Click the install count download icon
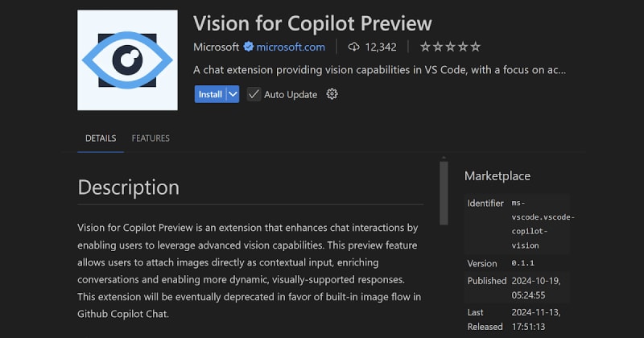The image size is (644, 338). pyautogui.click(x=353, y=47)
